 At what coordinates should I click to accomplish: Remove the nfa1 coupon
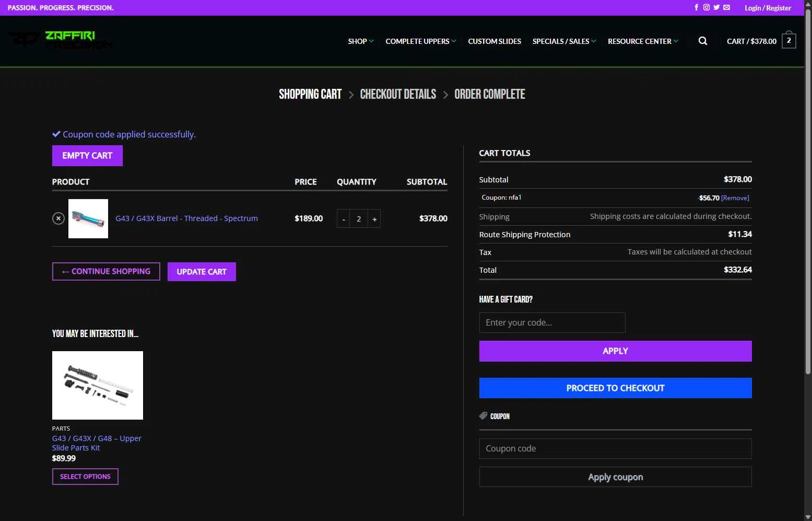[735, 198]
